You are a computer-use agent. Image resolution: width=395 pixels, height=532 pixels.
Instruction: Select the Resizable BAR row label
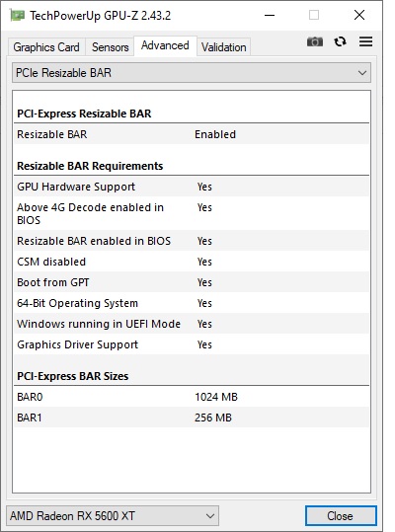pos(52,134)
